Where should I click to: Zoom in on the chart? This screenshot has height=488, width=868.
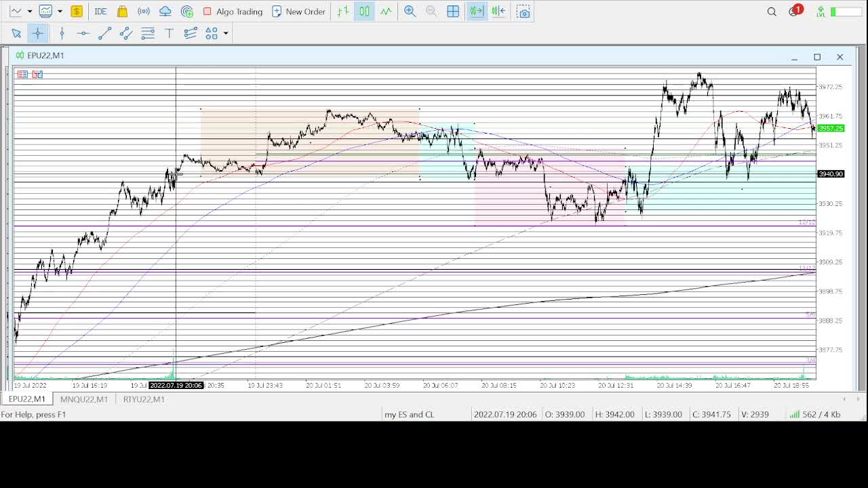410,12
